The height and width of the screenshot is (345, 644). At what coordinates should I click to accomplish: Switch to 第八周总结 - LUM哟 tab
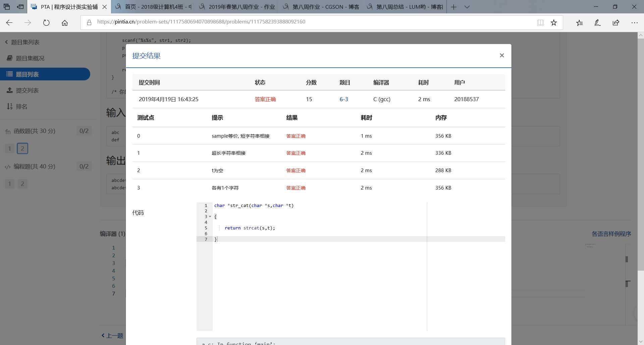[405, 7]
